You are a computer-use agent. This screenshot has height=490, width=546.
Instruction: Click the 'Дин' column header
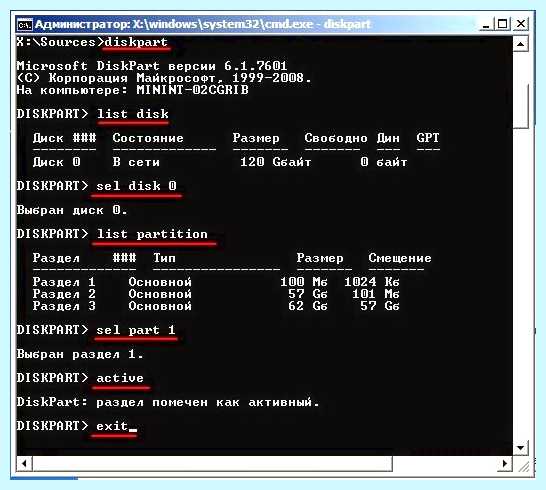tap(388, 138)
